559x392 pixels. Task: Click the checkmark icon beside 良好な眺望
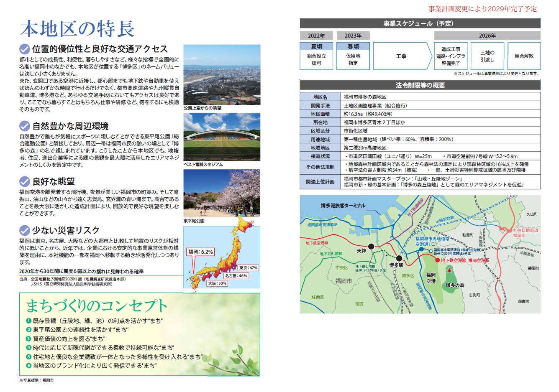pos(25,181)
